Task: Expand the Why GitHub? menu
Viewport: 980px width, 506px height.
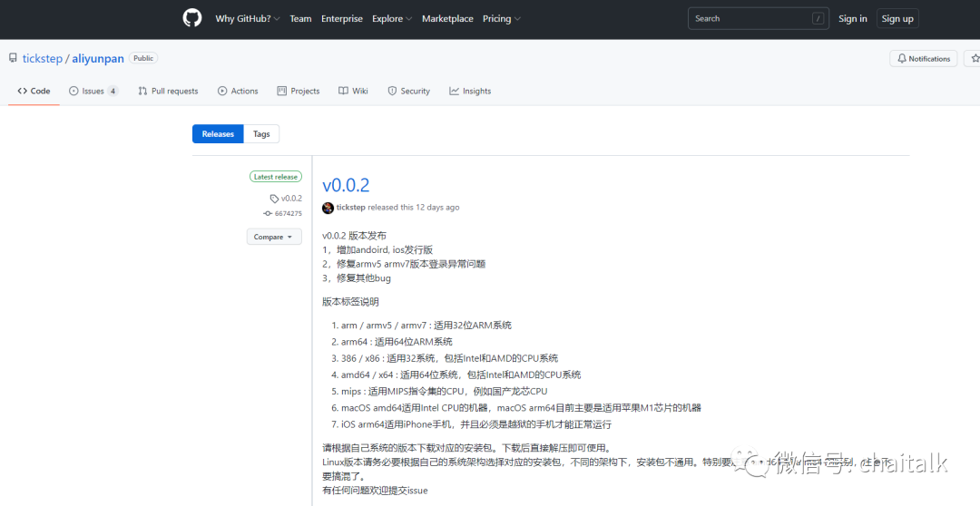Action: [x=248, y=19]
